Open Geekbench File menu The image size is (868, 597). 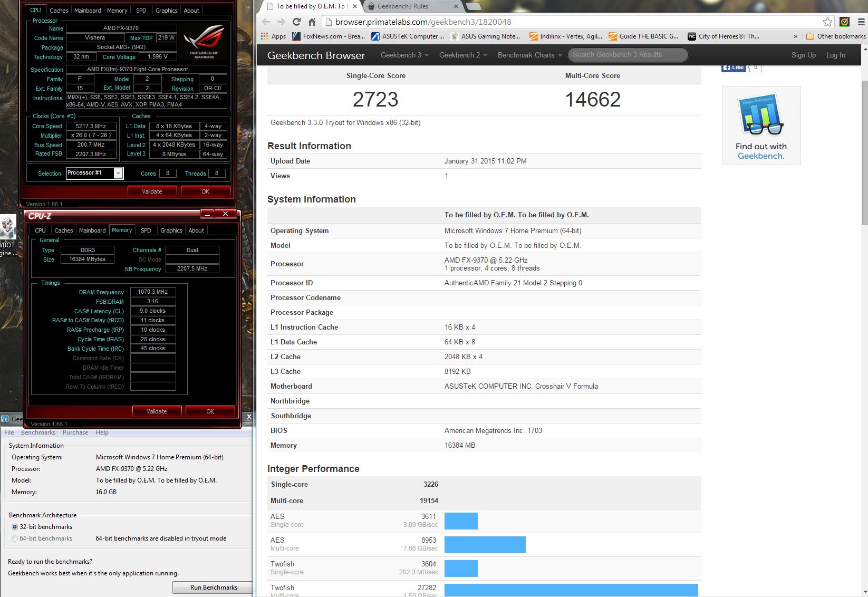tap(9, 432)
